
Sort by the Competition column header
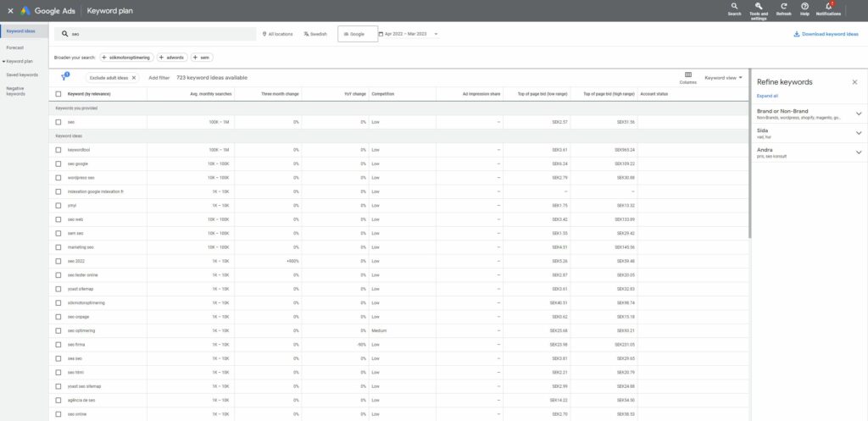pyautogui.click(x=383, y=94)
